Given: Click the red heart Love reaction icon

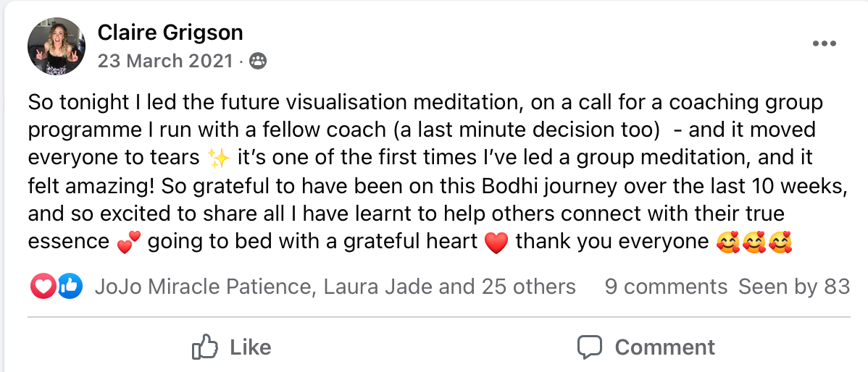Looking at the screenshot, I should [42, 287].
